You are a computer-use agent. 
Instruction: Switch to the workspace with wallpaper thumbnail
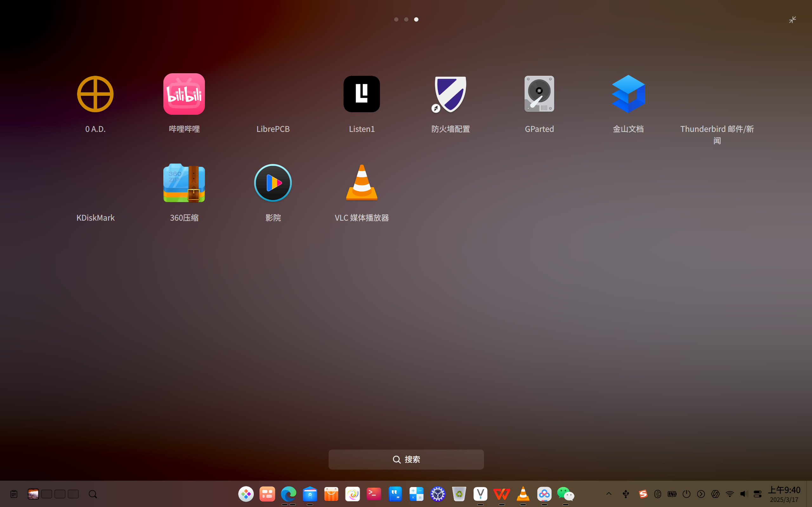[x=33, y=494]
